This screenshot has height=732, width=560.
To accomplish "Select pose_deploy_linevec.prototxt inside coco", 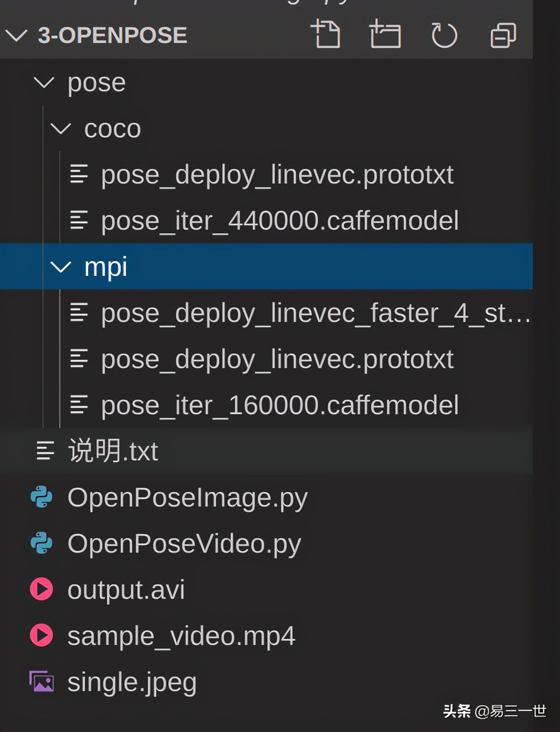I will pos(277,175).
